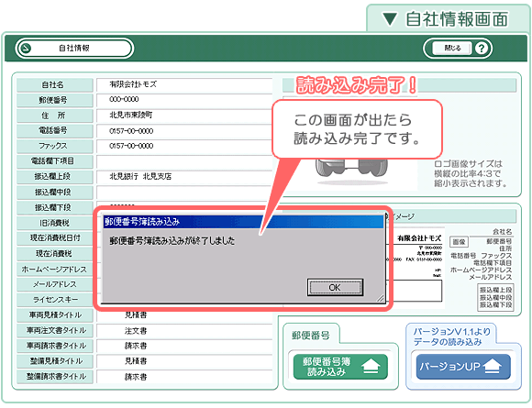The image size is (532, 408).
Task: Click the 現在消費税日付 label
Action: point(55,238)
